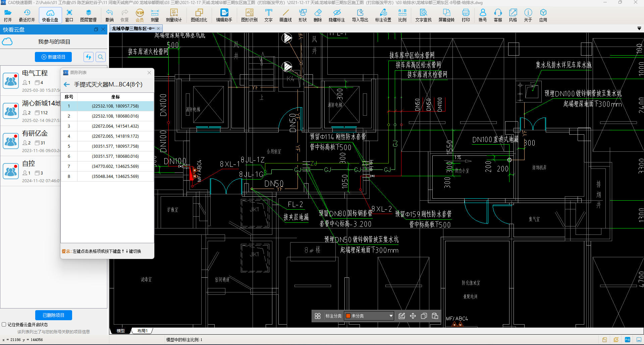
Task: Click the 屏幕旋转 screen rotate icon
Action: pos(446,15)
